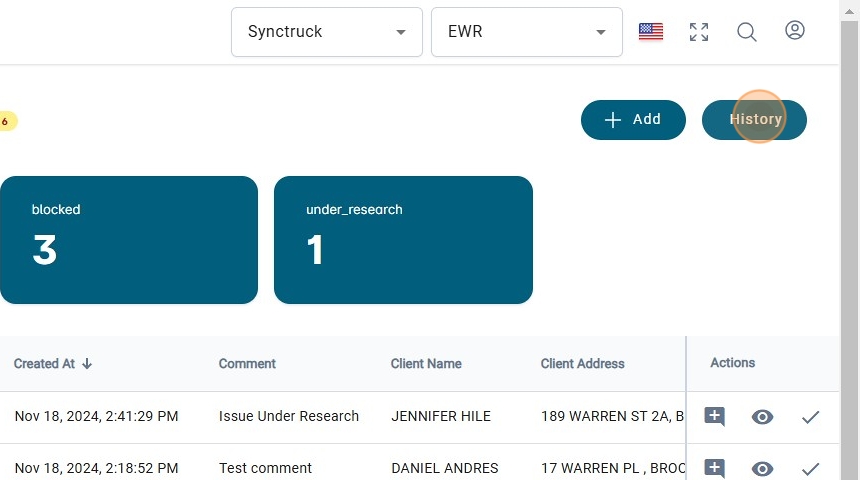Mark Daniel Andres row as resolved
Viewport: 860px width, 480px height.
coord(810,468)
